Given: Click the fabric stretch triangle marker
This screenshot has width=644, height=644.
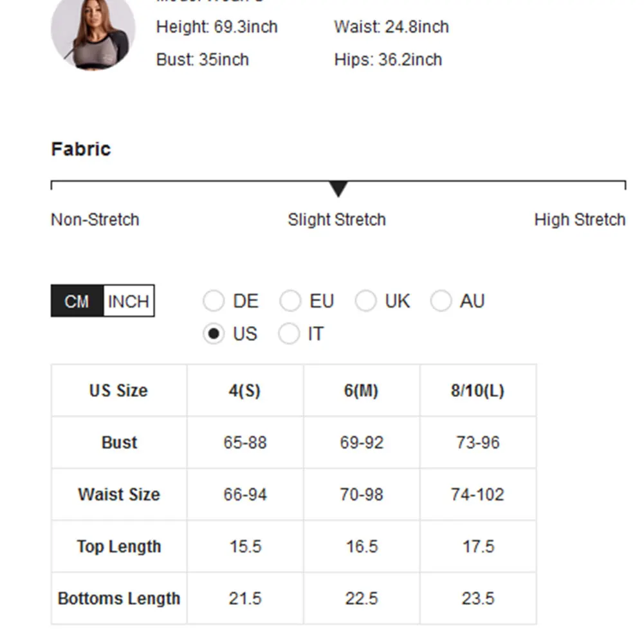Looking at the screenshot, I should (338, 189).
